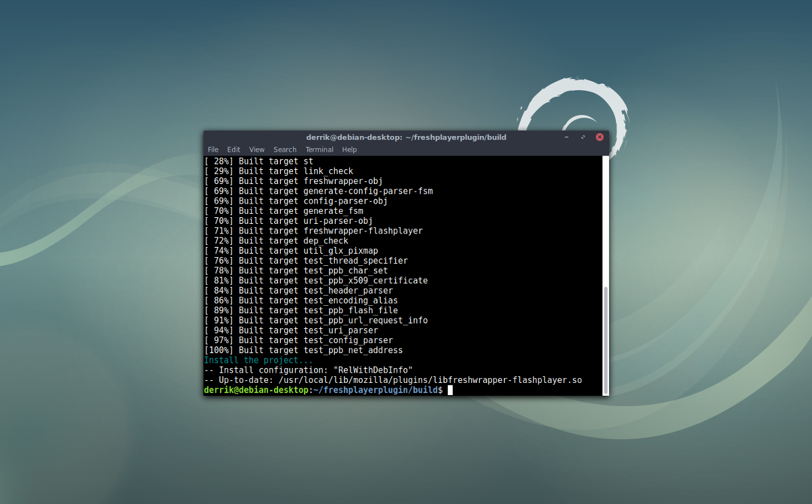The height and width of the screenshot is (504, 812).
Task: Minimize the terminal window
Action: [566, 137]
